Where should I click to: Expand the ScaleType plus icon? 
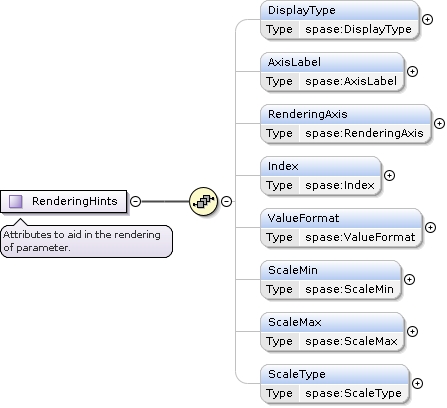coord(417,383)
